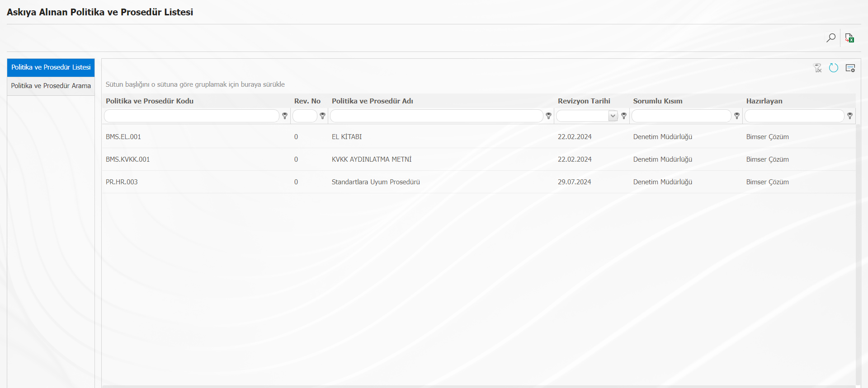Refresh the grid list
Image resolution: width=868 pixels, height=388 pixels.
click(x=834, y=68)
